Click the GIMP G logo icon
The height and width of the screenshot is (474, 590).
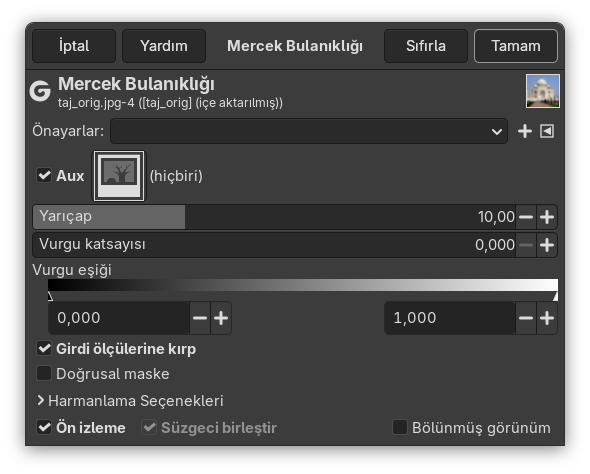pyautogui.click(x=40, y=91)
